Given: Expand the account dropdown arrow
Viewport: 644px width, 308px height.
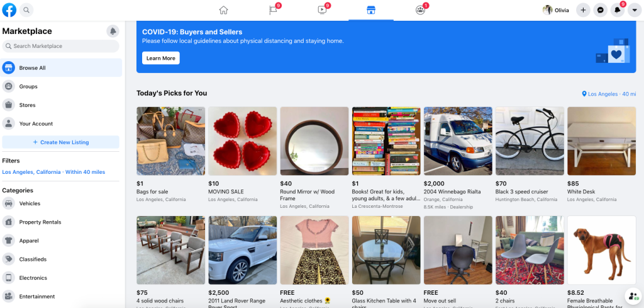Looking at the screenshot, I should point(634,10).
